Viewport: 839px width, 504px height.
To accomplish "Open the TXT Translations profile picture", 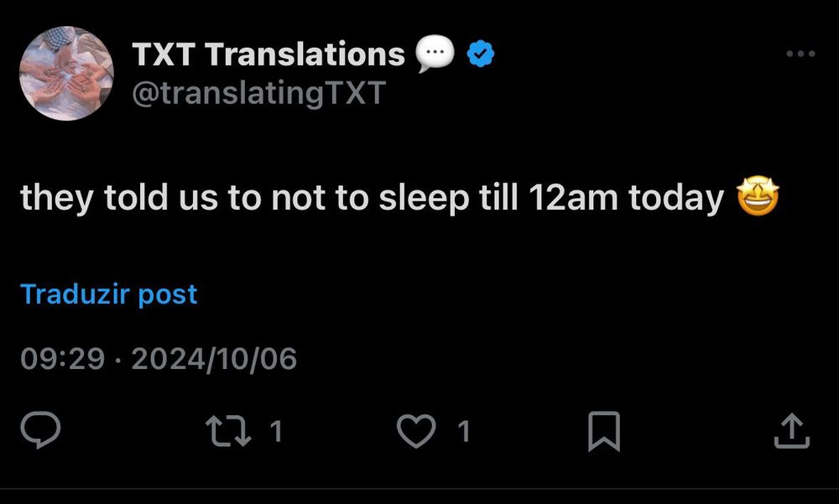I will click(x=65, y=73).
